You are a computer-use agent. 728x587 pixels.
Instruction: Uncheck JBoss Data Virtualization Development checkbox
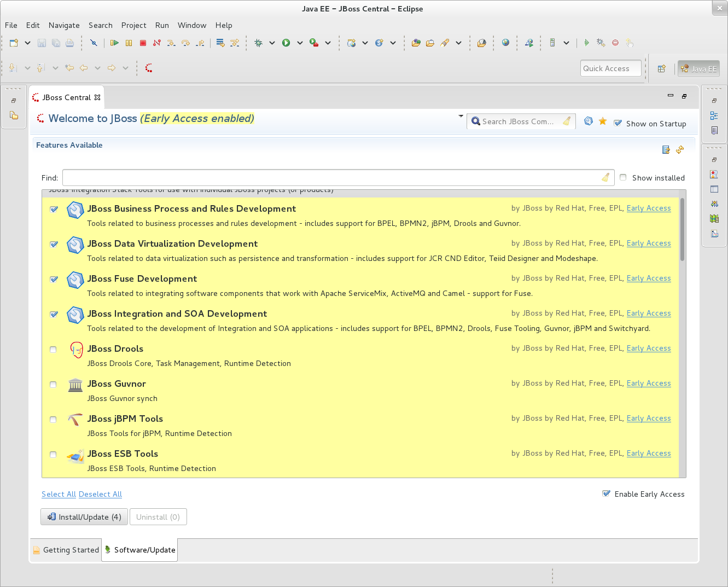point(54,244)
